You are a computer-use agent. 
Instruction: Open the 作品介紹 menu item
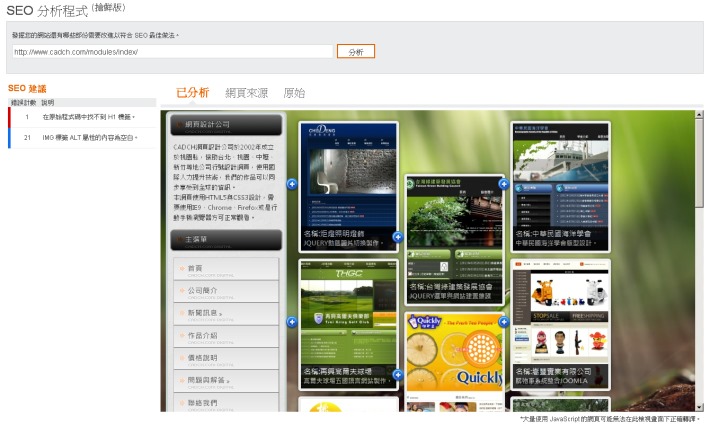(225, 336)
